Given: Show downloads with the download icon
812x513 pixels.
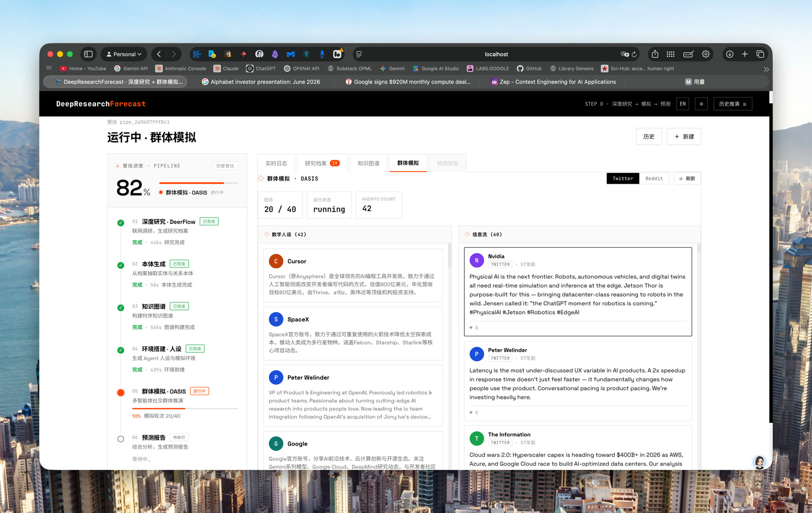Looking at the screenshot, I should point(730,54).
